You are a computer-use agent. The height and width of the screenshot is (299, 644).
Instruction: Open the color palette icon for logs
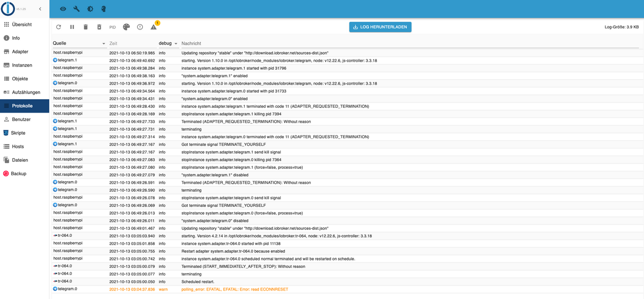click(126, 27)
